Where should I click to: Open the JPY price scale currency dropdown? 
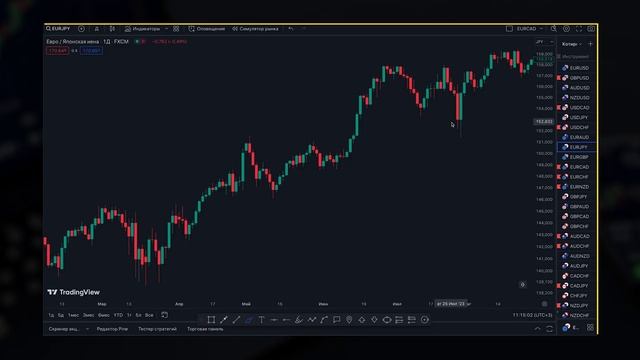click(545, 42)
